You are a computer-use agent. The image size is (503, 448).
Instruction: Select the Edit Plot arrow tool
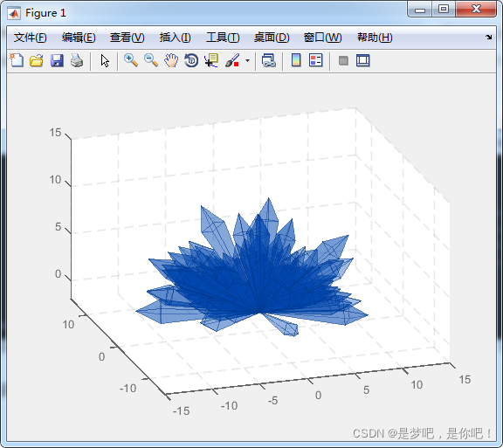[105, 60]
